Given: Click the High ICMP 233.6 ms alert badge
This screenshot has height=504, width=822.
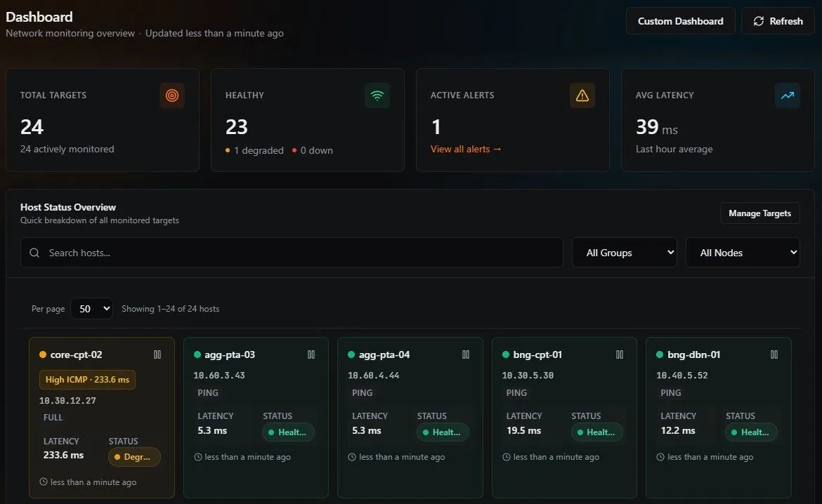Looking at the screenshot, I should 87,380.
